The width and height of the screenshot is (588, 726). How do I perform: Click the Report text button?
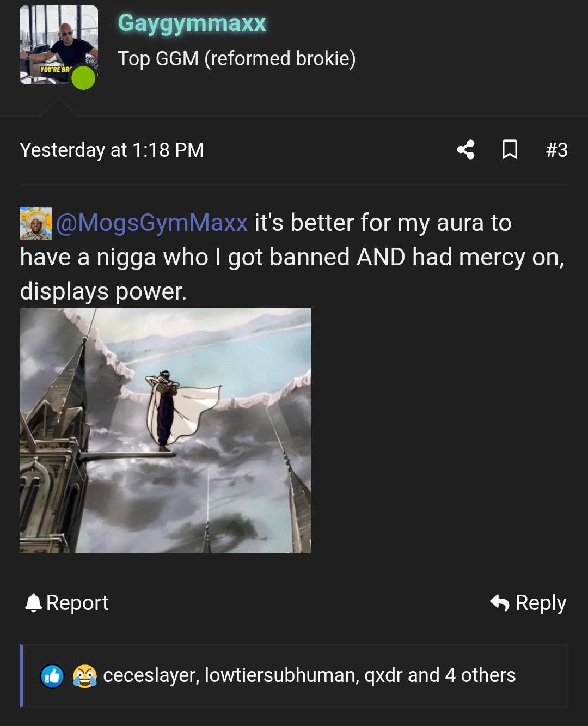point(77,603)
